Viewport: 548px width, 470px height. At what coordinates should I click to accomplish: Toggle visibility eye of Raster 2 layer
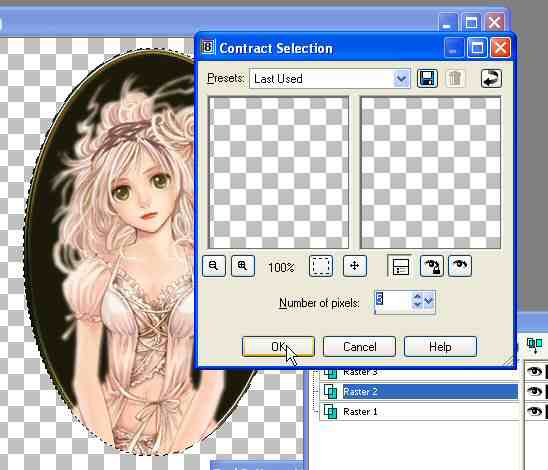[x=534, y=391]
